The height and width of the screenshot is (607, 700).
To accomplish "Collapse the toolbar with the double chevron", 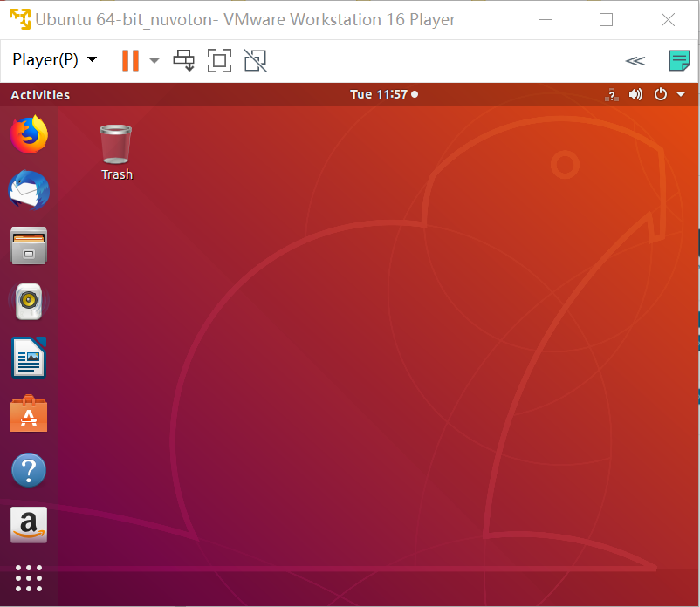I will (635, 61).
